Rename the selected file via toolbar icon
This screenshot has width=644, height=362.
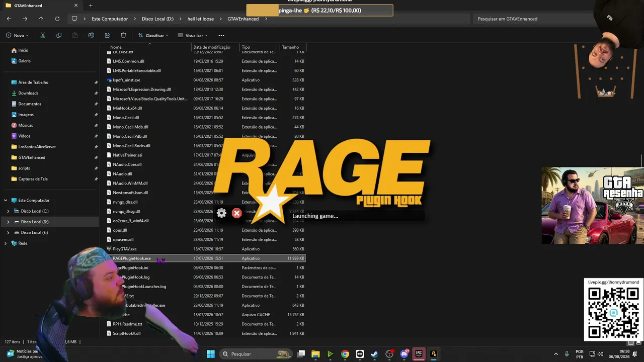91,35
